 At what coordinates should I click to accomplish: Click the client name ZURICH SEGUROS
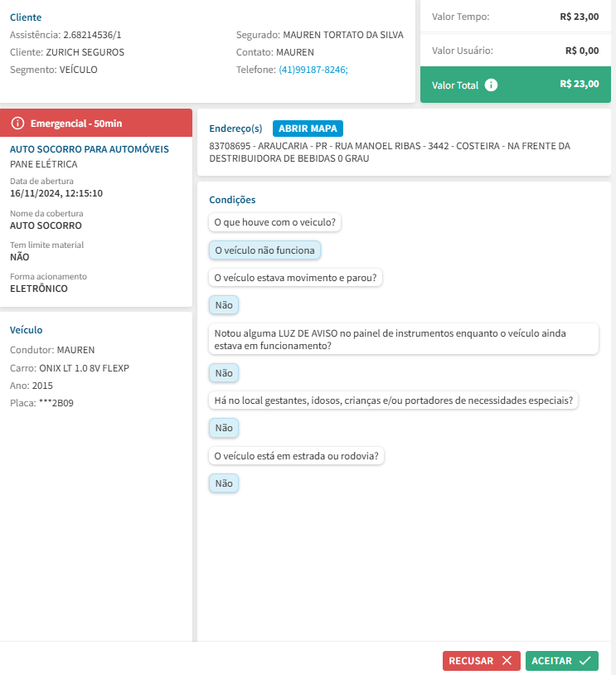pos(85,52)
